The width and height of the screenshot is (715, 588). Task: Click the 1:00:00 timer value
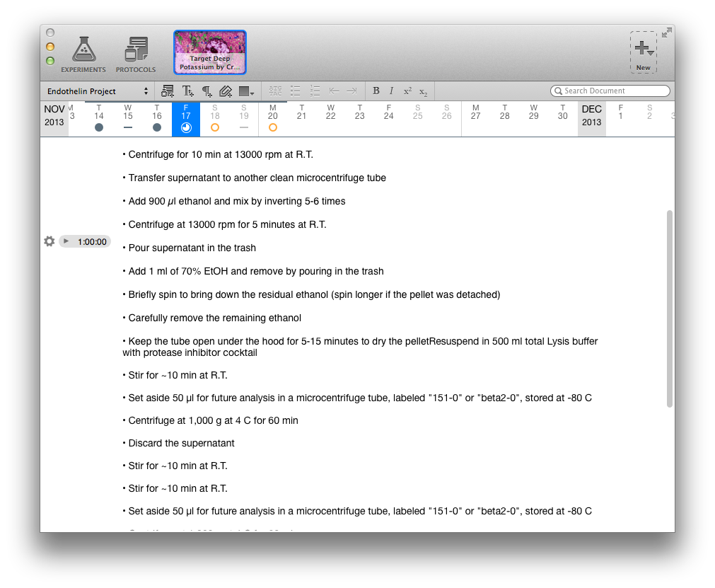click(x=92, y=242)
